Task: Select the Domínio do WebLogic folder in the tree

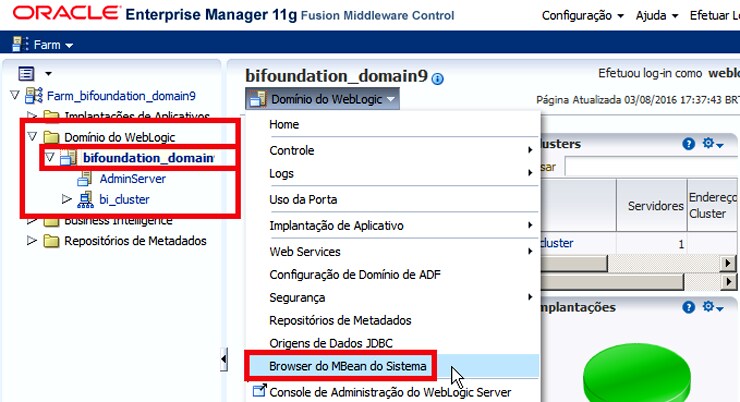Action: tap(119, 137)
